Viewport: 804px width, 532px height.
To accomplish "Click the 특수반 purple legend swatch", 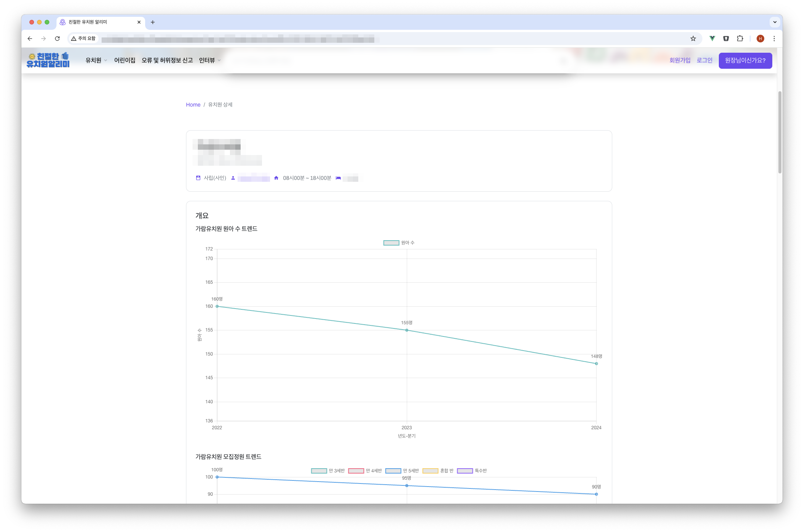I will click(x=465, y=471).
